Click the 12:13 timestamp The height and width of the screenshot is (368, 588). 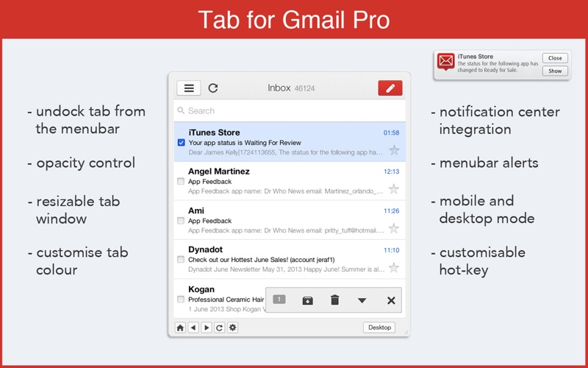(x=391, y=171)
